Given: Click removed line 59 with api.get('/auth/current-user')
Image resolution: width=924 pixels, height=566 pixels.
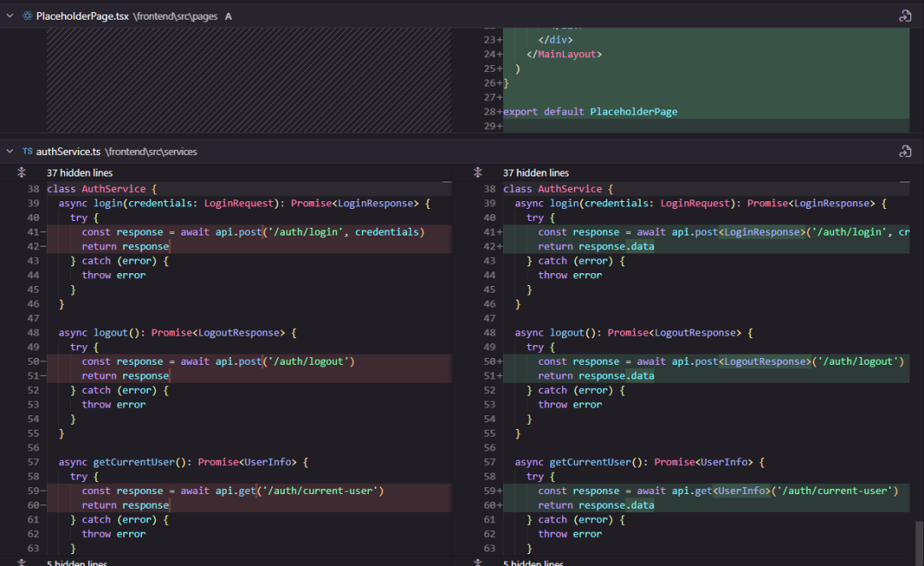Looking at the screenshot, I should [x=249, y=491].
